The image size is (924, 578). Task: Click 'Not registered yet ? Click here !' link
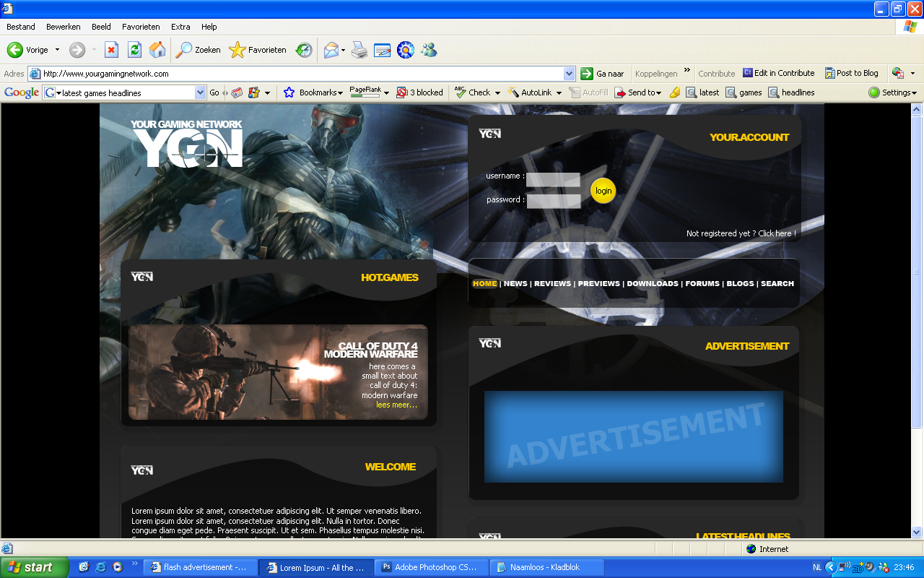[x=741, y=233]
